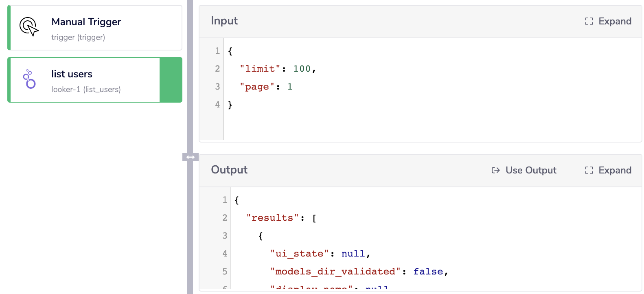Click the panel resize double-arrow handle
Screen dimensions: 644x294
point(190,157)
